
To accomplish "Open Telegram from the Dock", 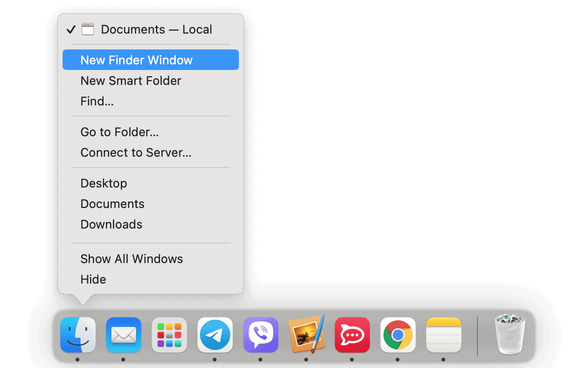I will pos(215,335).
